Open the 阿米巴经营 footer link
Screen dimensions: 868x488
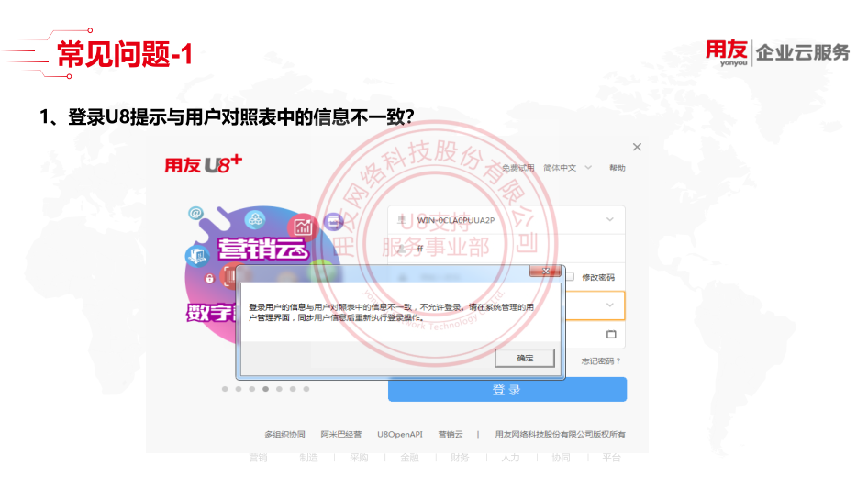point(341,434)
